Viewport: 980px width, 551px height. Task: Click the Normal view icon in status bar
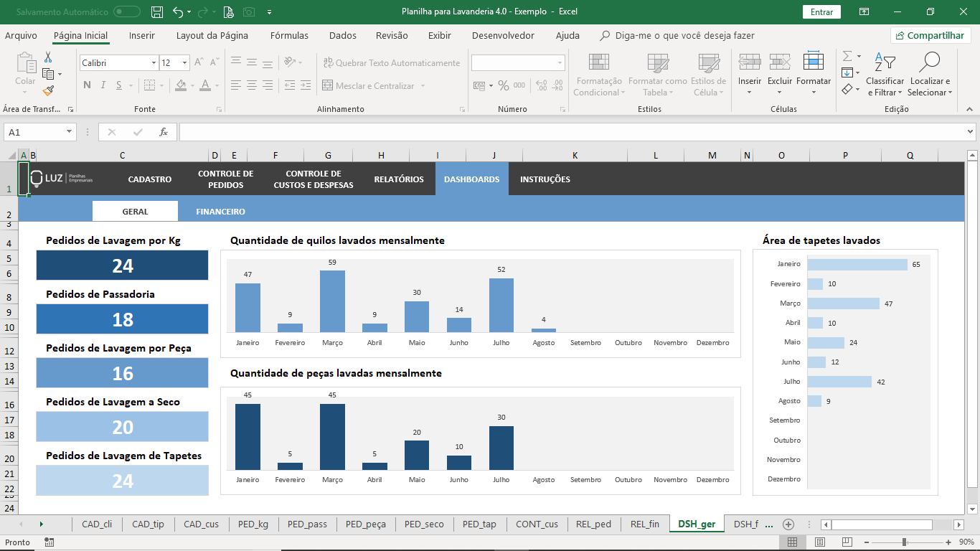pyautogui.click(x=792, y=542)
